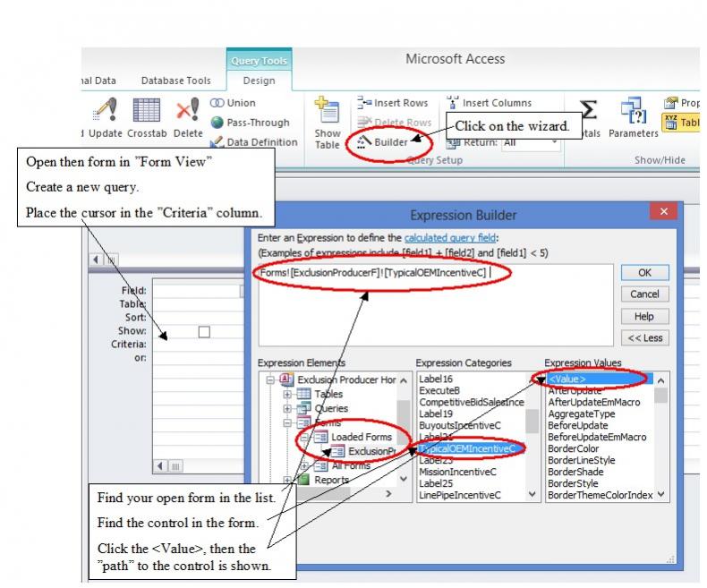Choose the Union query type
The width and height of the screenshot is (707, 588).
point(233,103)
